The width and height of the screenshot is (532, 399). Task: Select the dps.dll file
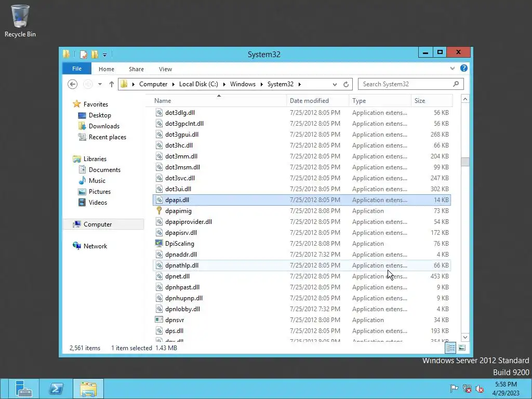[302, 331]
